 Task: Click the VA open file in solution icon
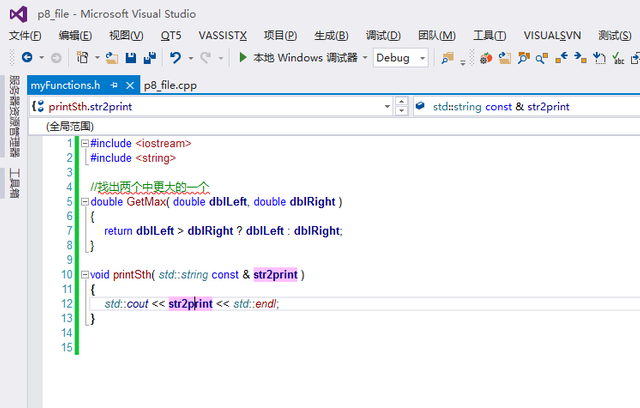click(505, 58)
